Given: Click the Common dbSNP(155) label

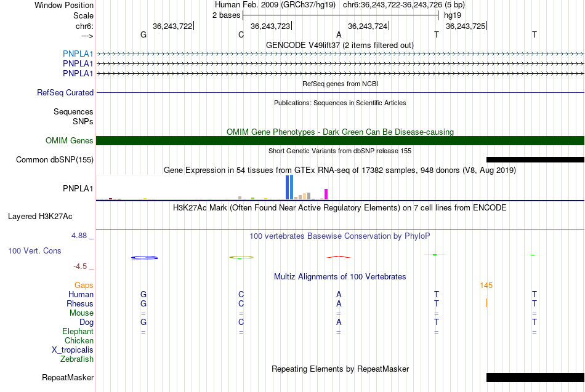Looking at the screenshot, I should [x=54, y=159].
